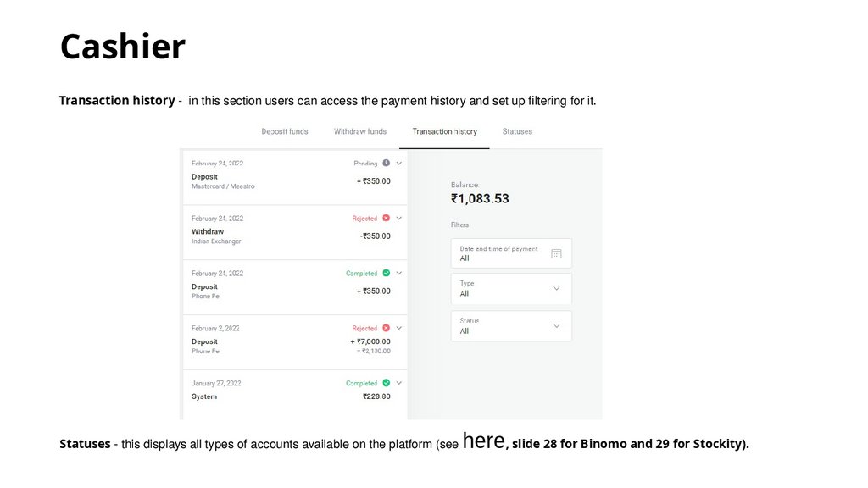Switch to the Withdraw funds tab

pyautogui.click(x=360, y=132)
